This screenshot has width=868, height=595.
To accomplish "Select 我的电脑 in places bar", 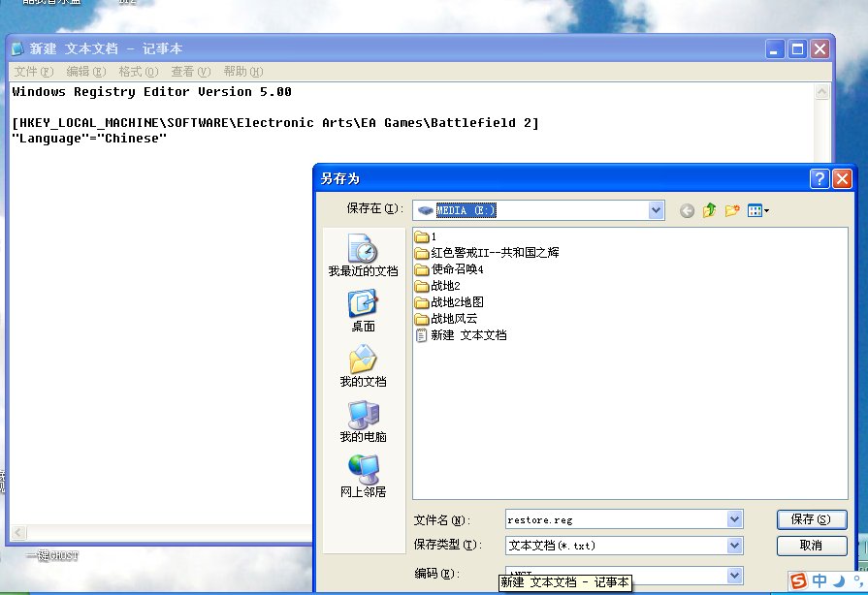I will (363, 423).
